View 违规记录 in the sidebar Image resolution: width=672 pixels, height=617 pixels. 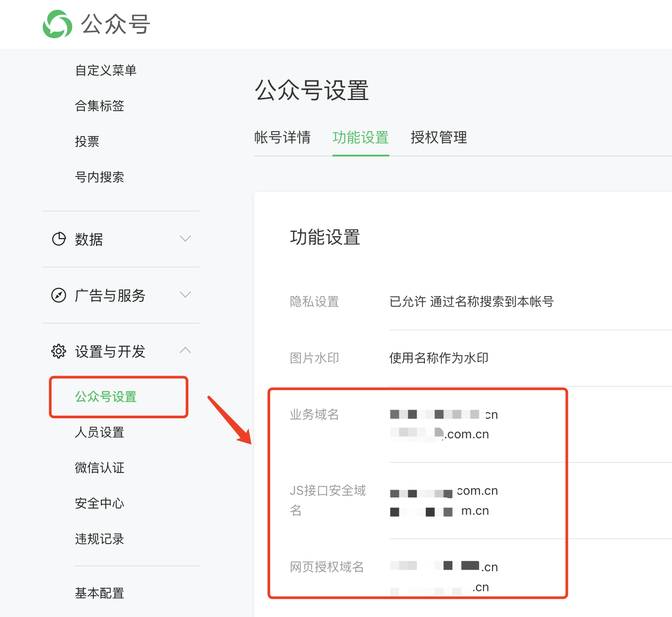(100, 539)
